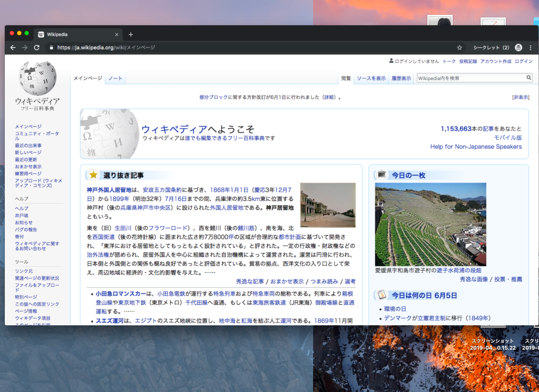The image size is (539, 392).
Task: Click the star icon beside 選り抜き記事
Action: click(93, 175)
